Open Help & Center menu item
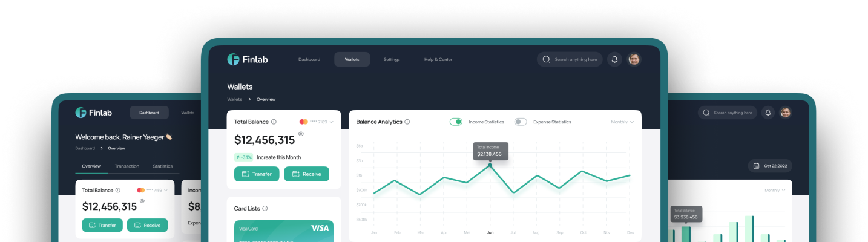Image resolution: width=868 pixels, height=242 pixels. [x=438, y=59]
